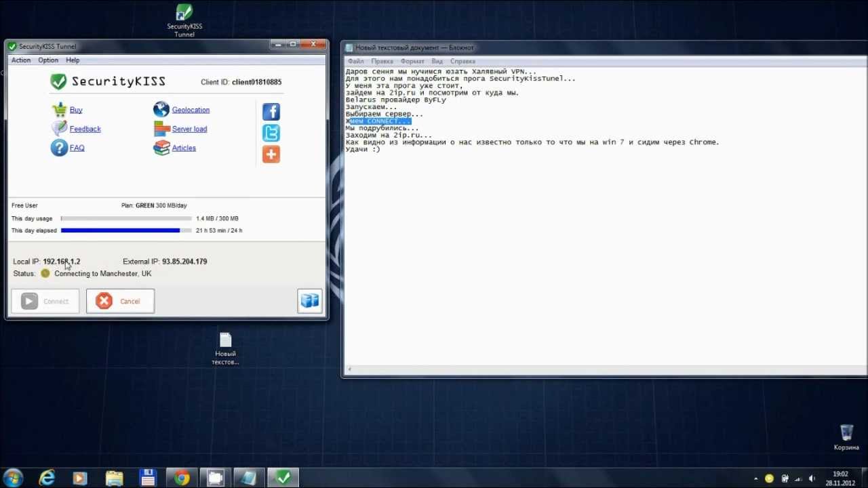Click the Удачи :) line in Notepad
The image size is (868, 488).
(363, 149)
